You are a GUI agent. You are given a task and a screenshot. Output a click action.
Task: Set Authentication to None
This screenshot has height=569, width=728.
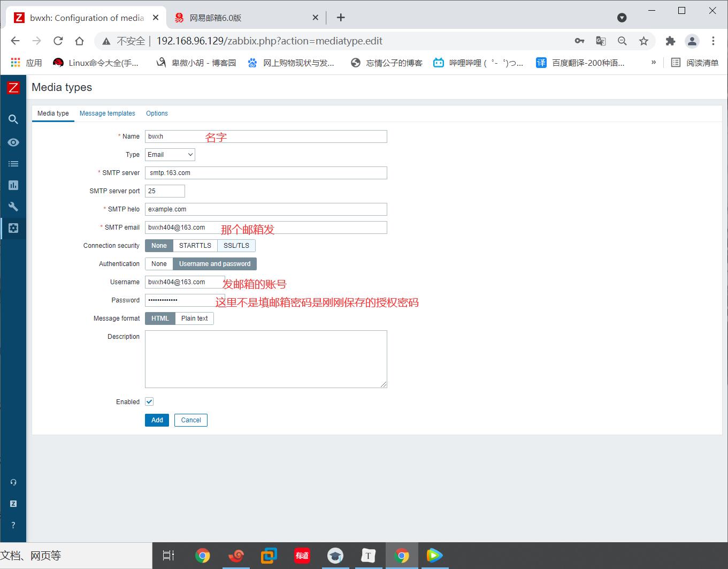159,264
